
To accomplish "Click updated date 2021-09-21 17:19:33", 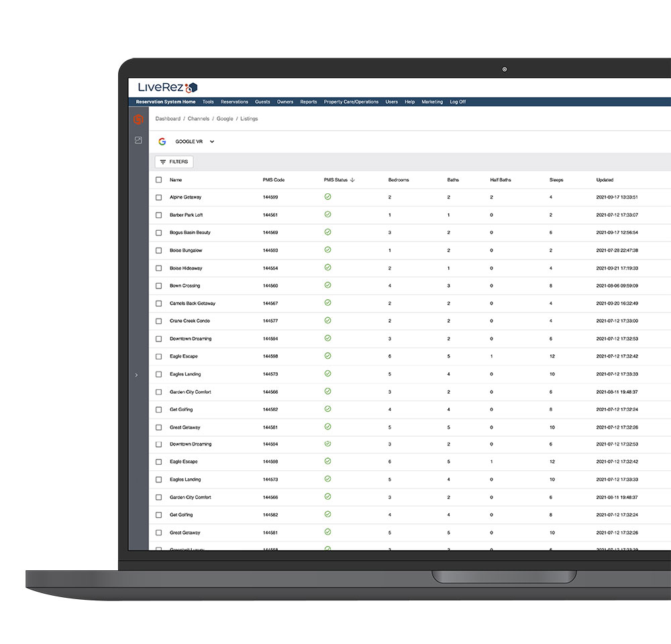I will coord(617,268).
